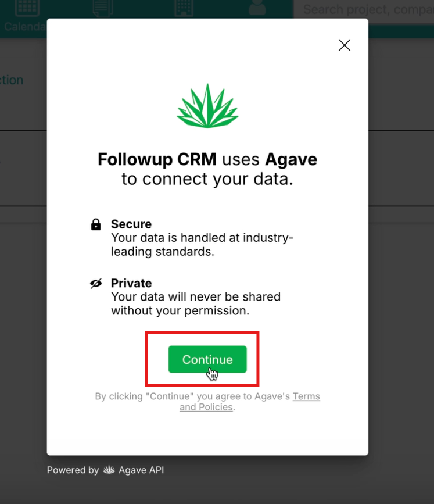
Task: Open the person contacts icon in navigation
Action: (257, 7)
